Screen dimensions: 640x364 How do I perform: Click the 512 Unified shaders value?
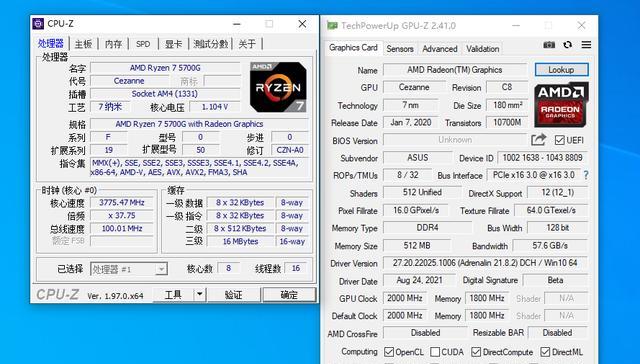(422, 192)
